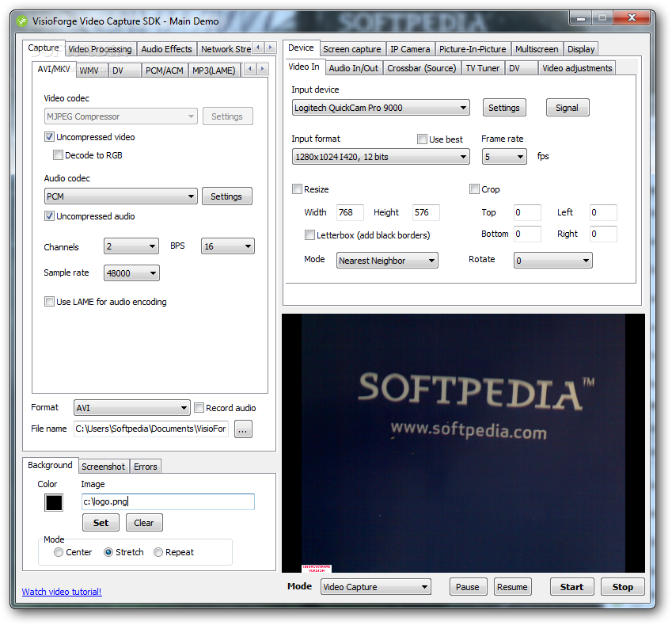Switch to the Video Processing tab
672x625 pixels.
100,49
